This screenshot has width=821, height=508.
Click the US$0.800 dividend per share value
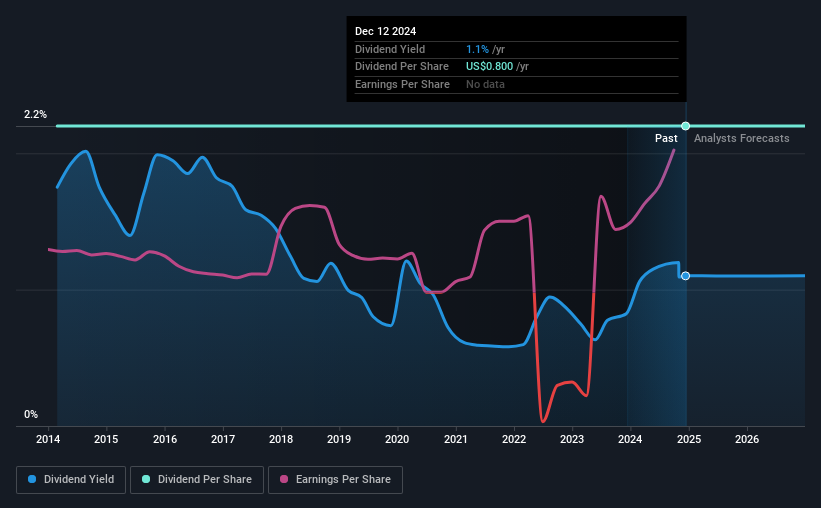[x=490, y=67]
